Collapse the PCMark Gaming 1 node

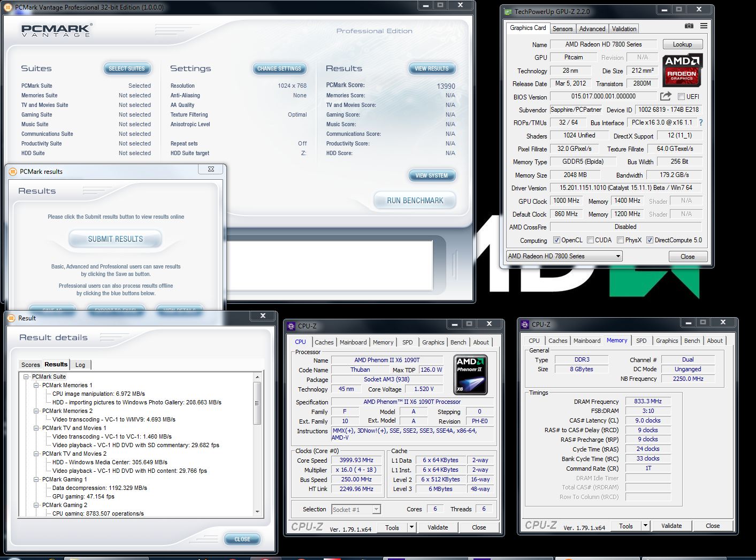tap(36, 479)
